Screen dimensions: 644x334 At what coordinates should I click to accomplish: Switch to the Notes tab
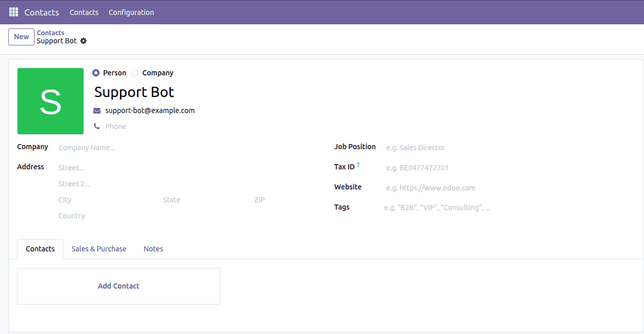[154, 249]
